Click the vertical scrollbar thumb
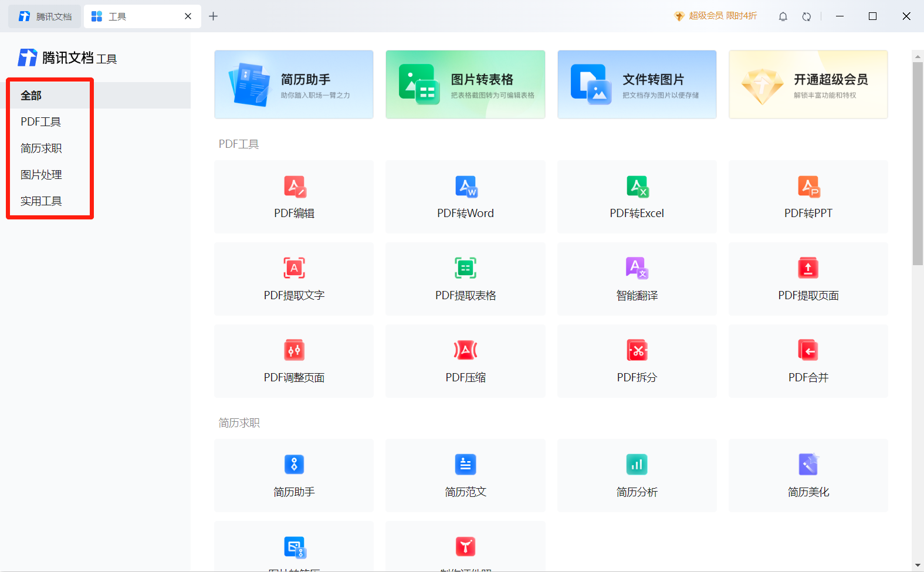Image resolution: width=924 pixels, height=572 pixels. [x=918, y=164]
